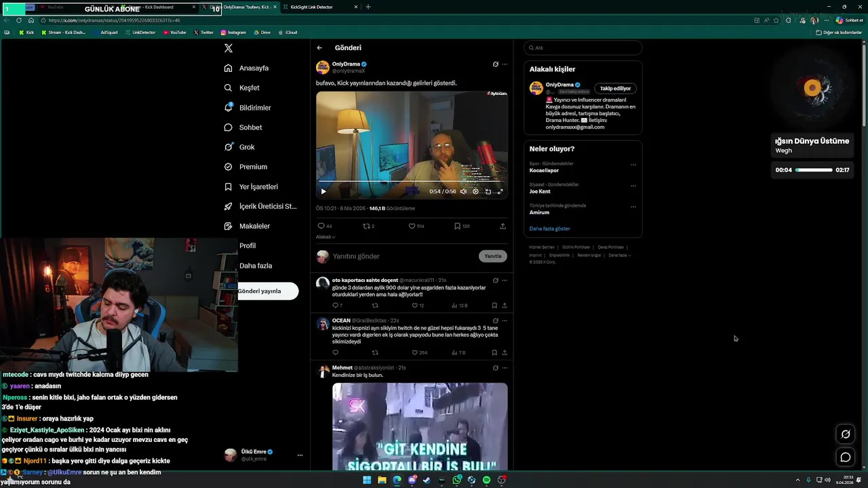
Task: Open Joe Kent trend options
Action: click(x=633, y=186)
